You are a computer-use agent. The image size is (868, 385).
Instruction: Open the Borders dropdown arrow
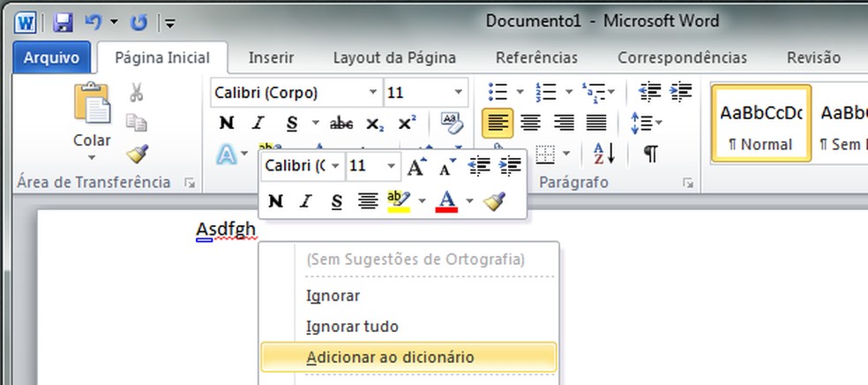click(566, 154)
